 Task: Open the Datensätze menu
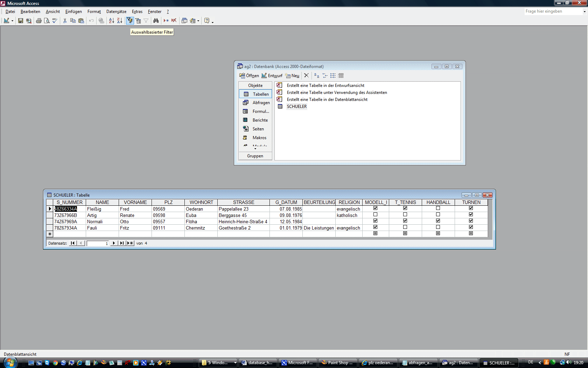(x=116, y=12)
